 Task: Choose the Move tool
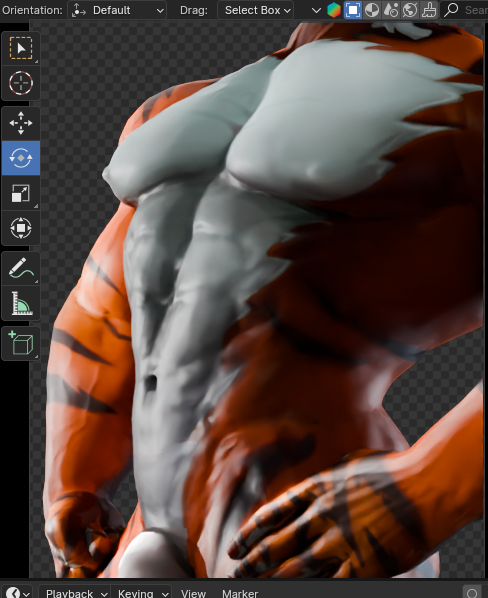[21, 123]
